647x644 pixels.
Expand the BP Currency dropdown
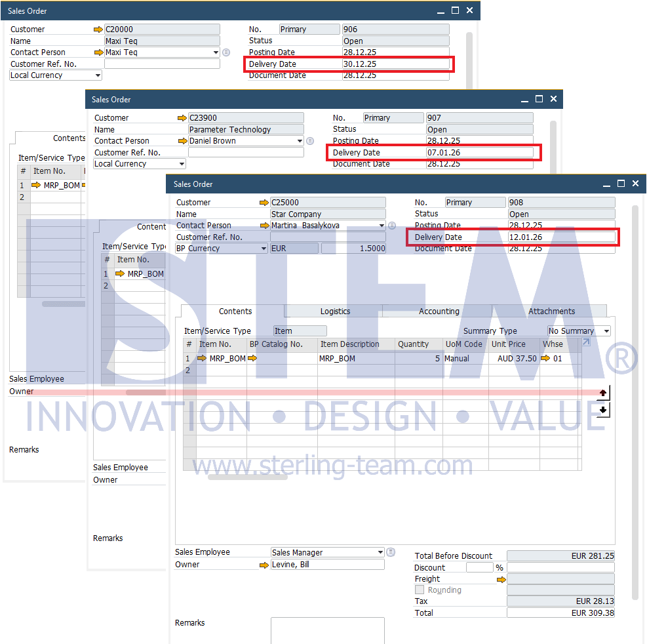[264, 249]
